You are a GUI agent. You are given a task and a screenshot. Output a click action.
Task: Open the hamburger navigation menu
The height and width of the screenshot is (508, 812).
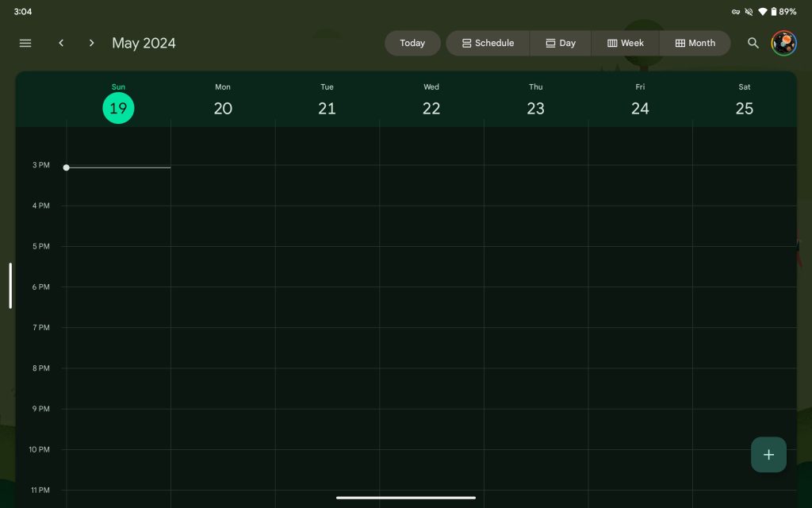(x=25, y=43)
